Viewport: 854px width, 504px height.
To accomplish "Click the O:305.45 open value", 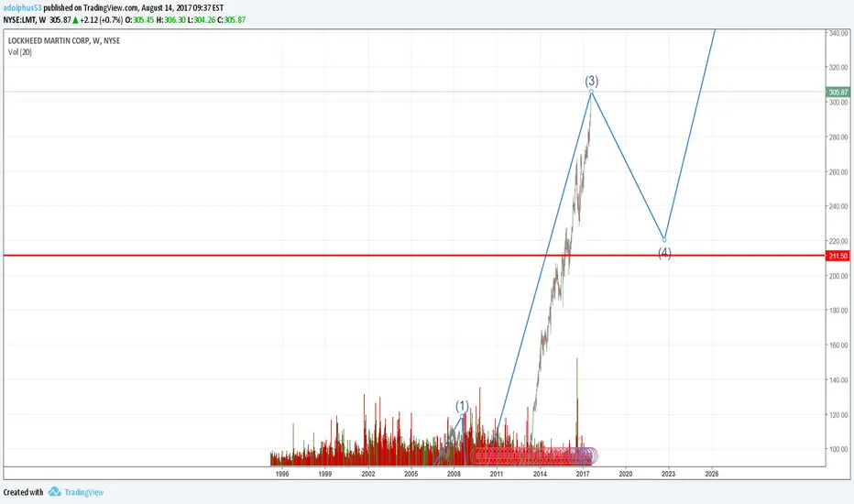I will pyautogui.click(x=139, y=20).
